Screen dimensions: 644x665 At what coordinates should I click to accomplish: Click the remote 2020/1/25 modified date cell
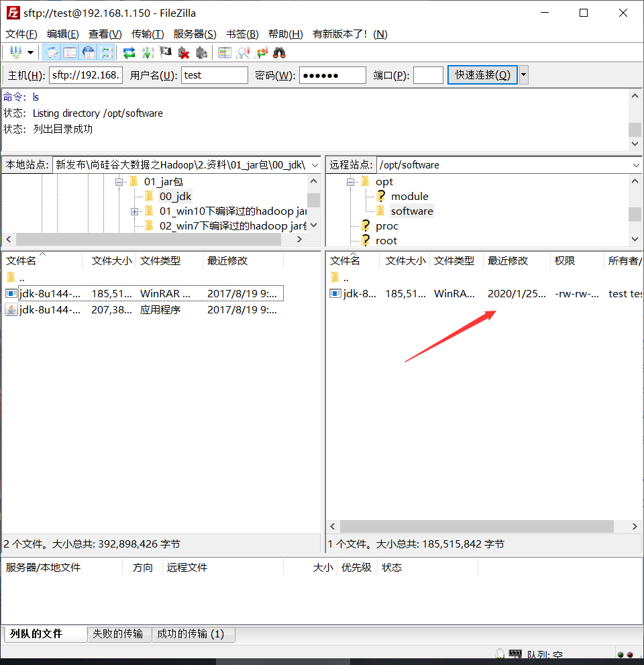coord(517,293)
